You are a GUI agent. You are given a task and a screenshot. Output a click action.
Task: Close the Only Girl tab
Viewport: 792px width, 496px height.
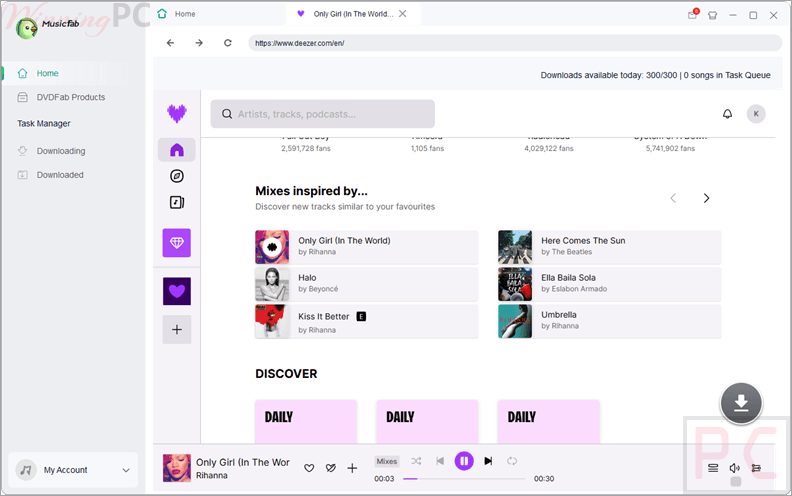(x=403, y=14)
